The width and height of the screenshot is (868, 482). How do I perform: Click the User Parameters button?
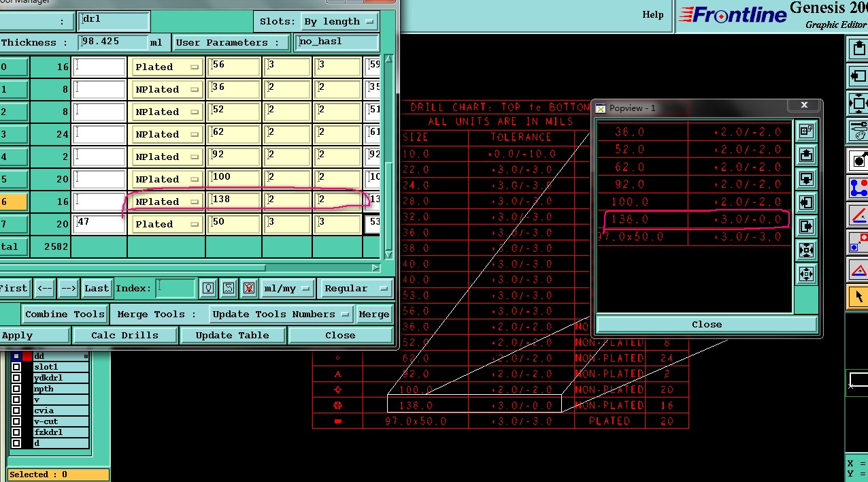[231, 42]
